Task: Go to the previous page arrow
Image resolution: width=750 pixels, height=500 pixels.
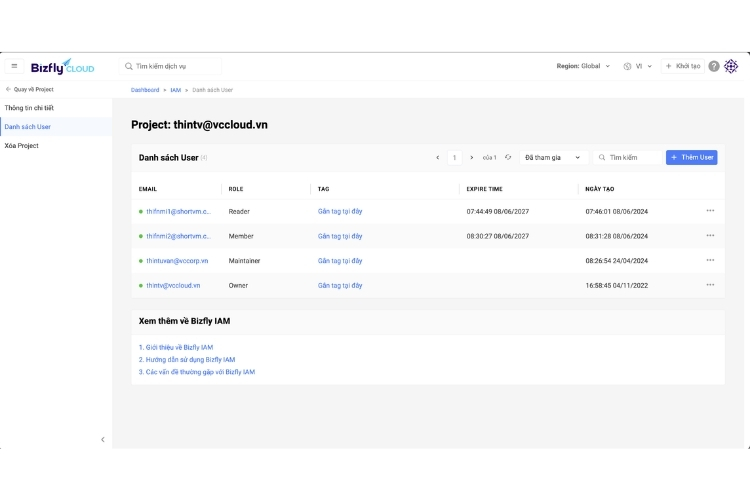Action: click(437, 157)
